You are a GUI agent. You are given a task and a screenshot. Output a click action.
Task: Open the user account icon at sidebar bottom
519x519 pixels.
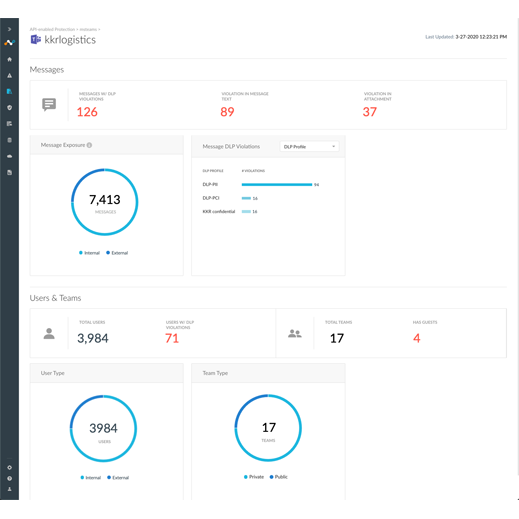pos(9,489)
